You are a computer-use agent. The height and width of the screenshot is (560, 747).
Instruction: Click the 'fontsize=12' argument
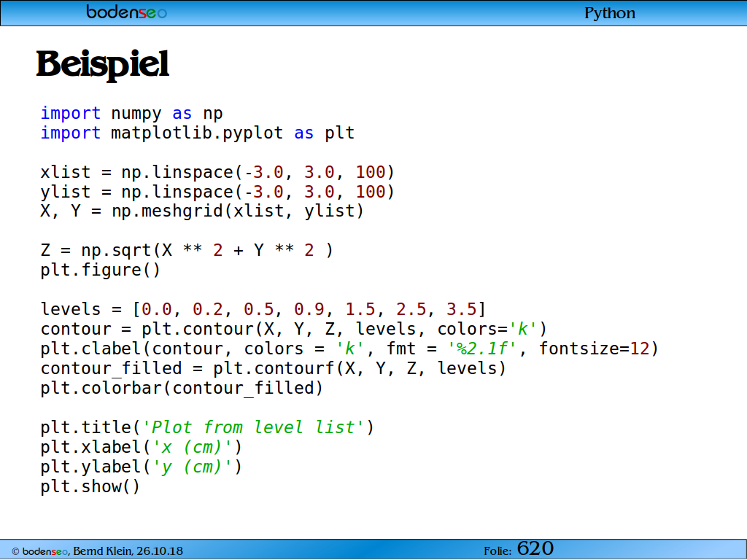[594, 349]
